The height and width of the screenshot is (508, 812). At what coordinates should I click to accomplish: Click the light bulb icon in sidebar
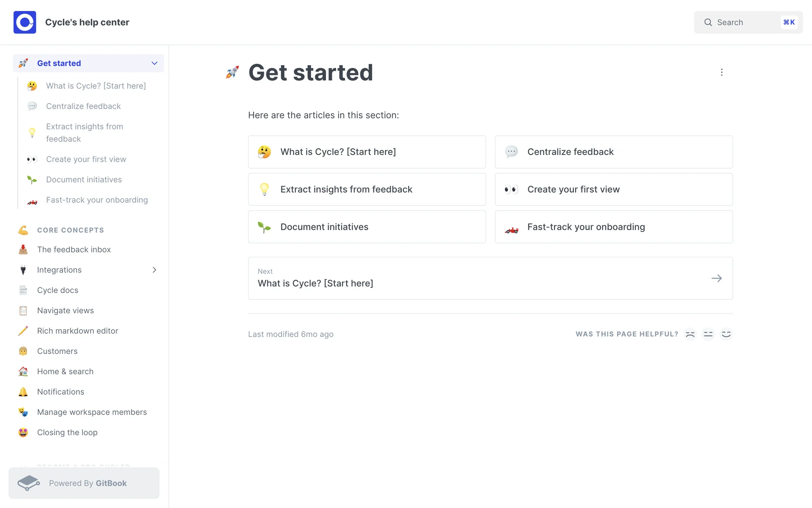32,133
